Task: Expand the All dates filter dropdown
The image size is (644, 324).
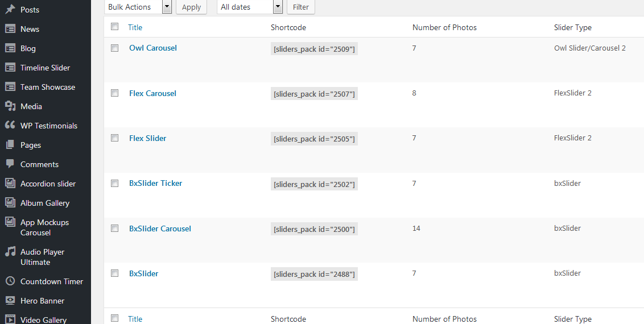Action: [250, 7]
